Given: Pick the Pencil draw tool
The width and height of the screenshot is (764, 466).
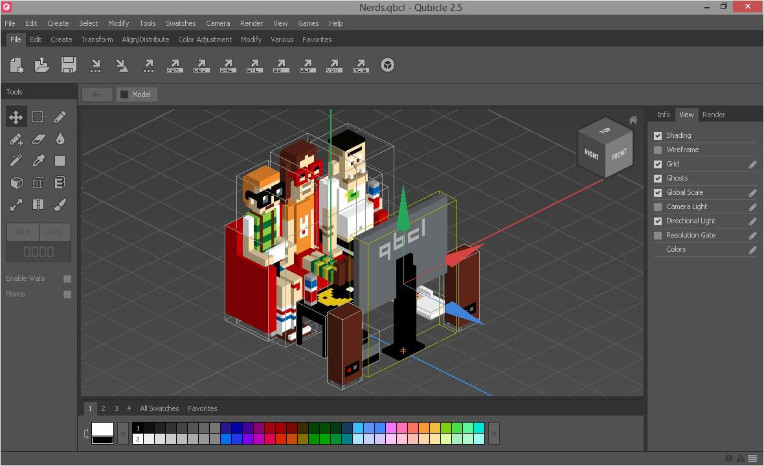Looking at the screenshot, I should click(x=59, y=116).
